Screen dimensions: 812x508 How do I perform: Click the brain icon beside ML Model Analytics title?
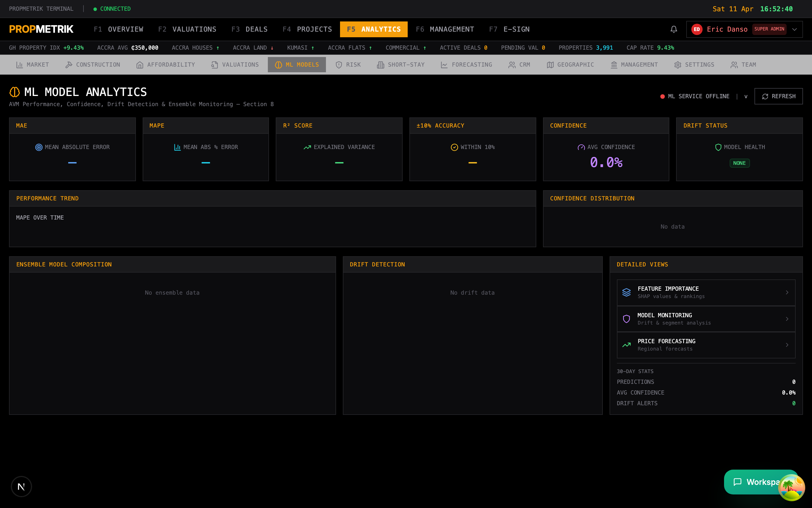coord(14,92)
